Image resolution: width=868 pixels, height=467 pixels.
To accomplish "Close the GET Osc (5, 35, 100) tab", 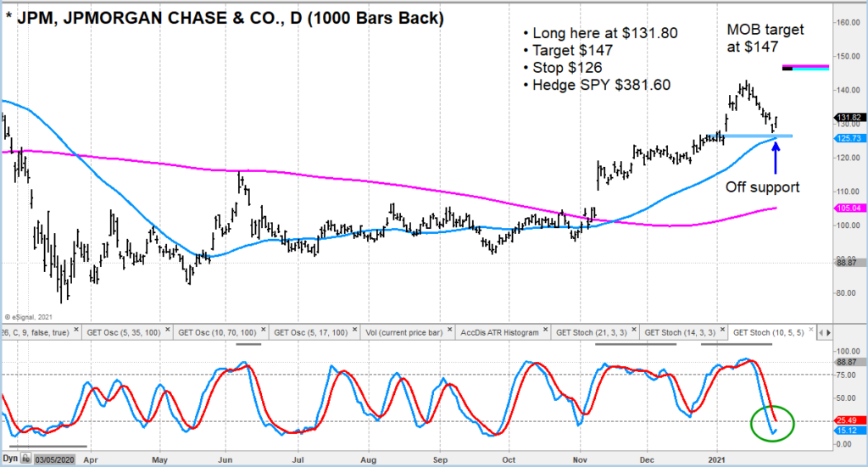I will tap(168, 331).
